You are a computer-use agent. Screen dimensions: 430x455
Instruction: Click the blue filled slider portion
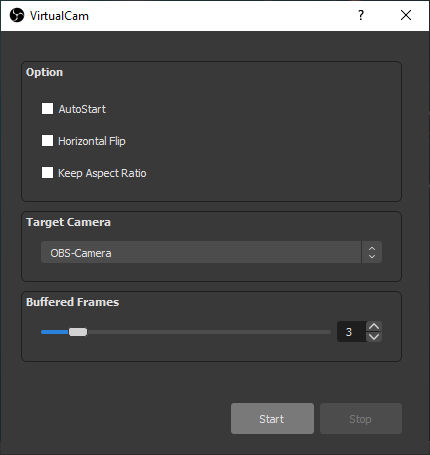point(55,332)
